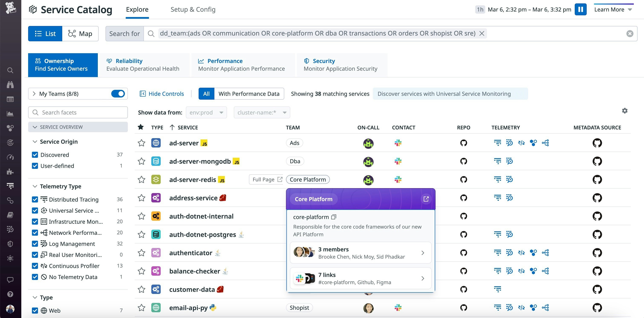
Task: Expand the Learn More dropdown
Action: click(x=613, y=10)
